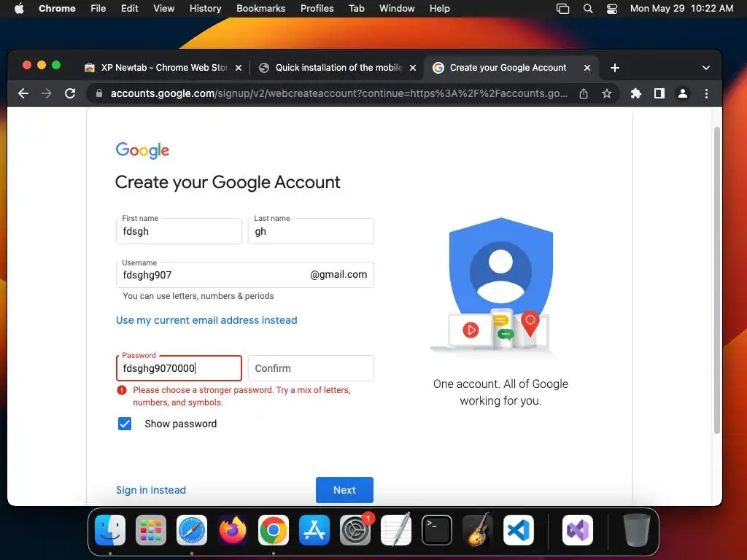Click Use my current email address instead
Image resolution: width=747 pixels, height=560 pixels.
tap(206, 320)
